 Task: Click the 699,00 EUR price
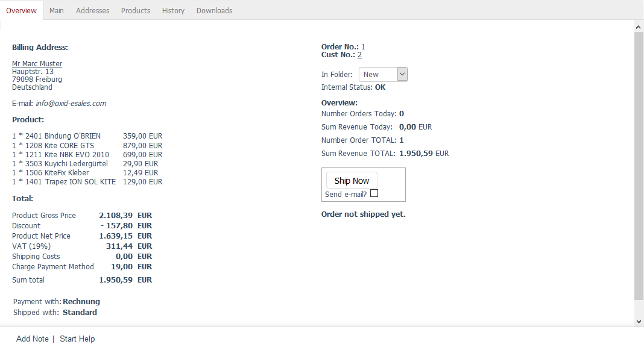tap(142, 155)
